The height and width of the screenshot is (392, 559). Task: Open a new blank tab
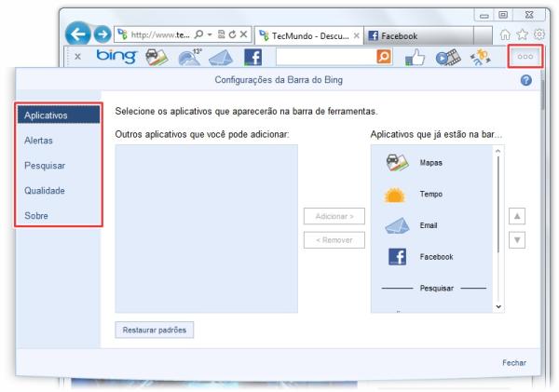[x=483, y=35]
